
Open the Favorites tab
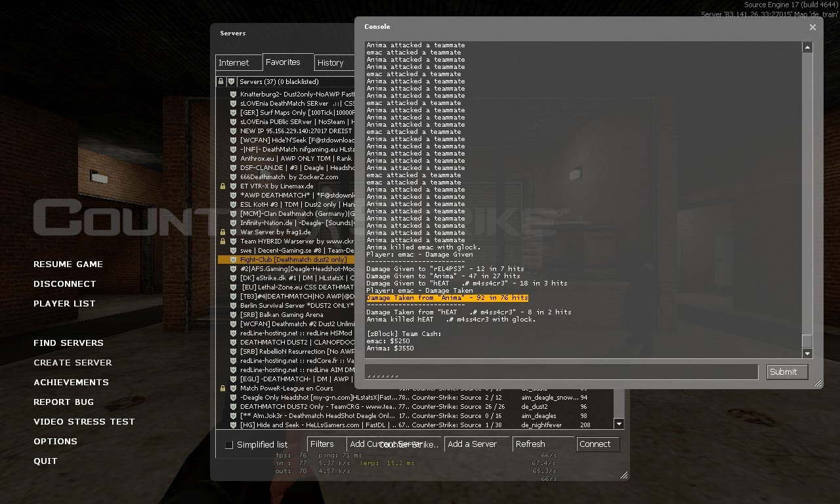click(x=288, y=62)
